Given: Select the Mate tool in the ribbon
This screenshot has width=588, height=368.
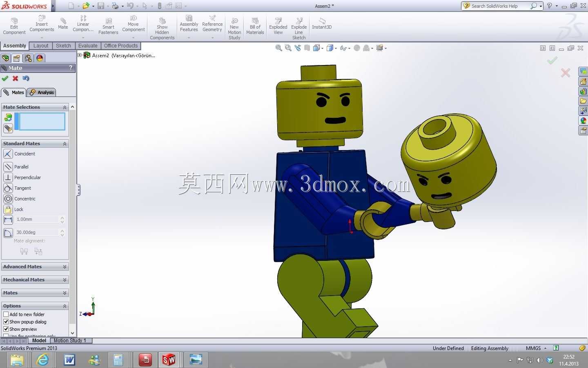Looking at the screenshot, I should (x=63, y=24).
